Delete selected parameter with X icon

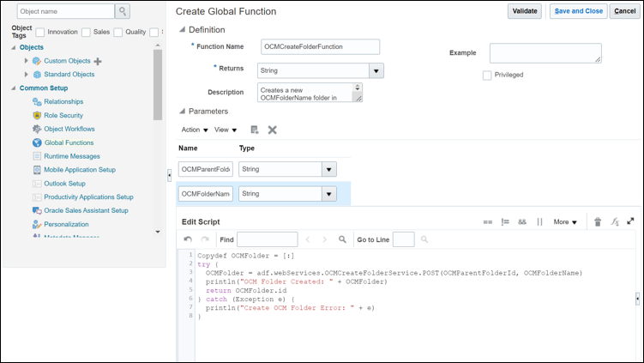273,130
